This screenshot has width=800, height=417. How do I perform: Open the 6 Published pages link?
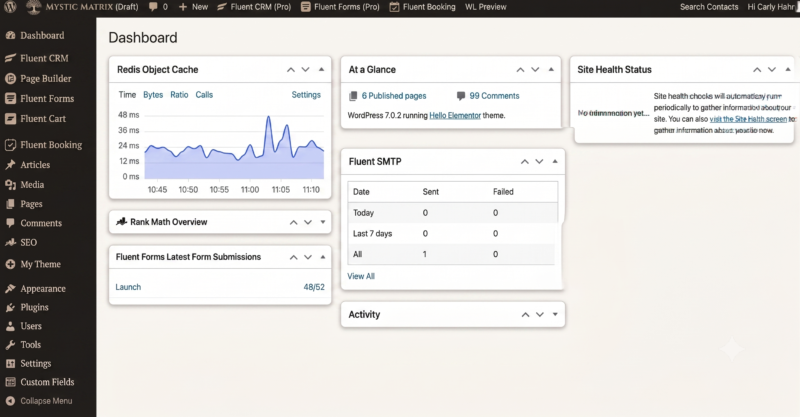pos(394,96)
